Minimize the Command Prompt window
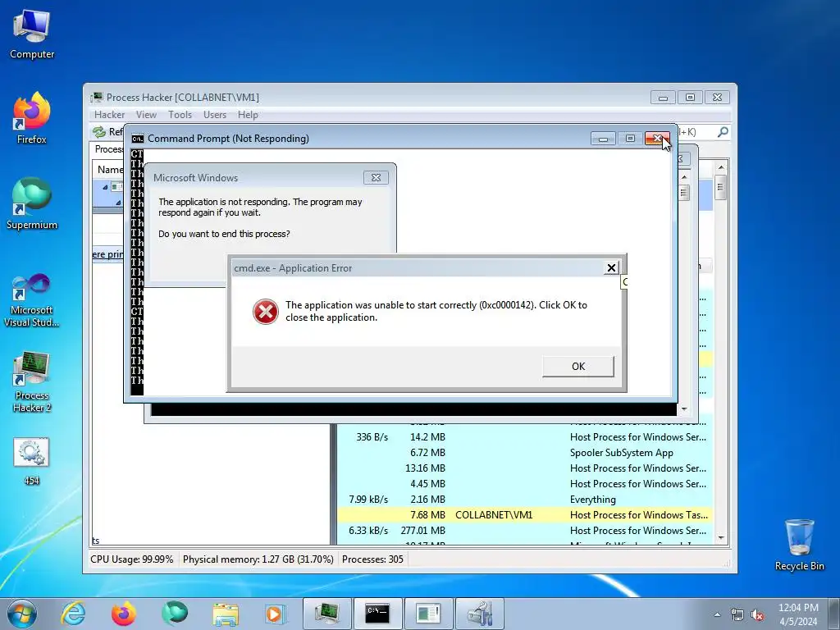Image resolution: width=840 pixels, height=630 pixels. [x=603, y=139]
